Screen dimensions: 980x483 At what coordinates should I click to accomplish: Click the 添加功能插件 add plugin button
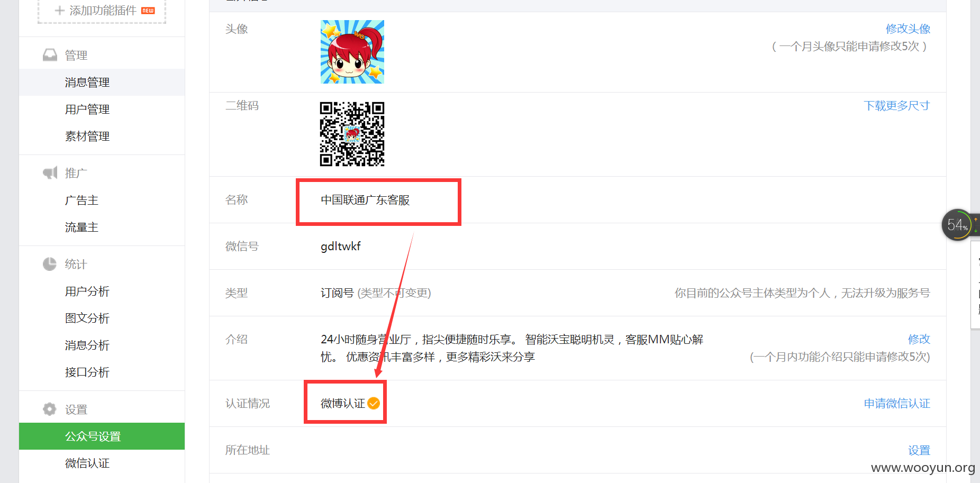point(102,11)
